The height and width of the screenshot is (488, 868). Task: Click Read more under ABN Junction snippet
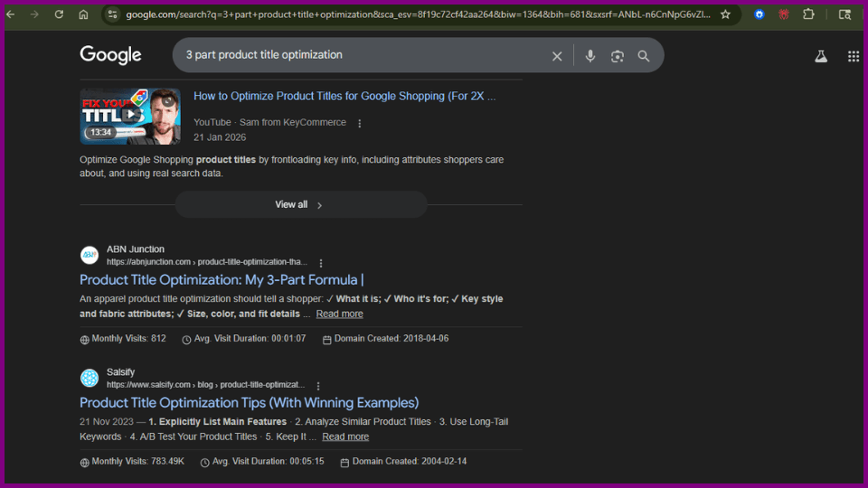click(339, 314)
